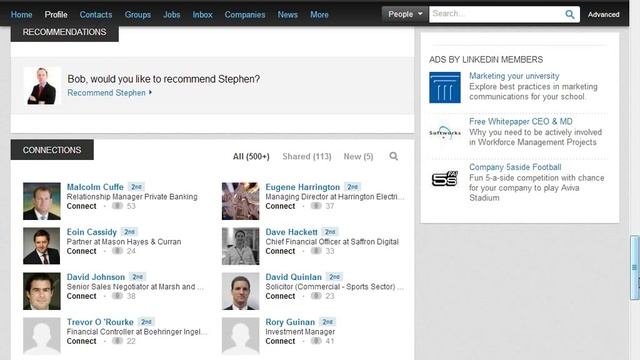The width and height of the screenshot is (640, 360).
Task: Open Trevor O'Rourke's placeholder avatar
Action: tap(42, 336)
